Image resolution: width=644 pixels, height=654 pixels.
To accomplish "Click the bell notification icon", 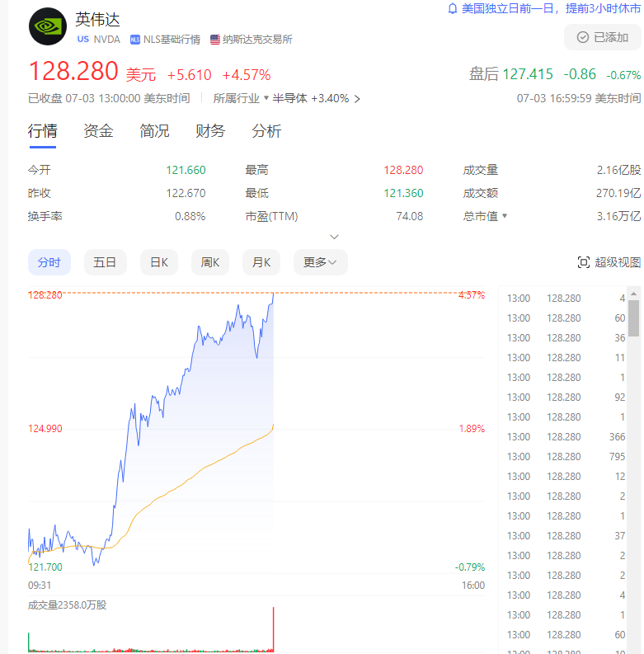I will [452, 8].
